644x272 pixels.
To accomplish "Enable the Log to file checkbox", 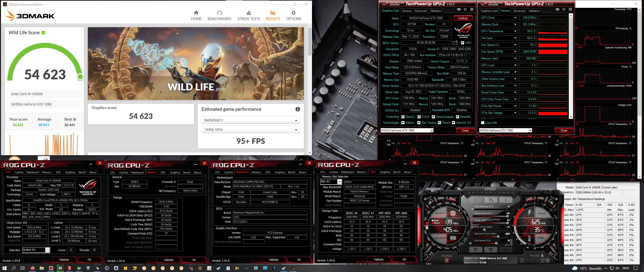I will click(x=482, y=123).
